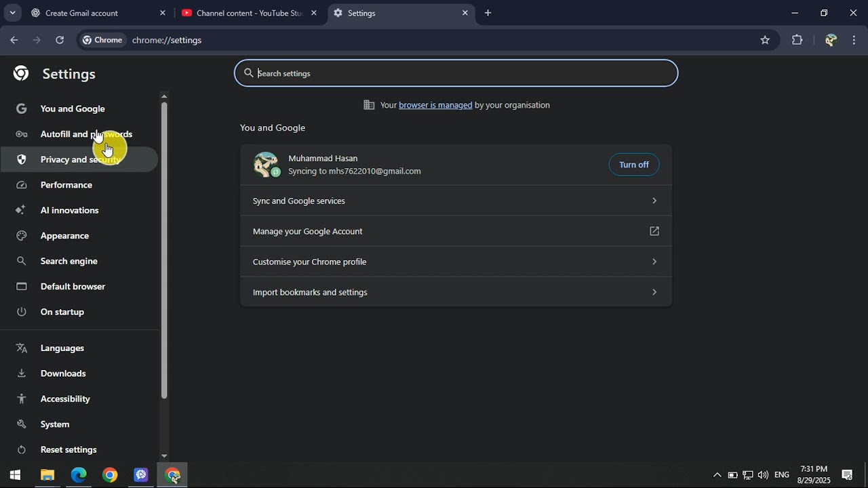Open File Explorer from the taskbar
This screenshot has height=488, width=868.
pos(47,475)
